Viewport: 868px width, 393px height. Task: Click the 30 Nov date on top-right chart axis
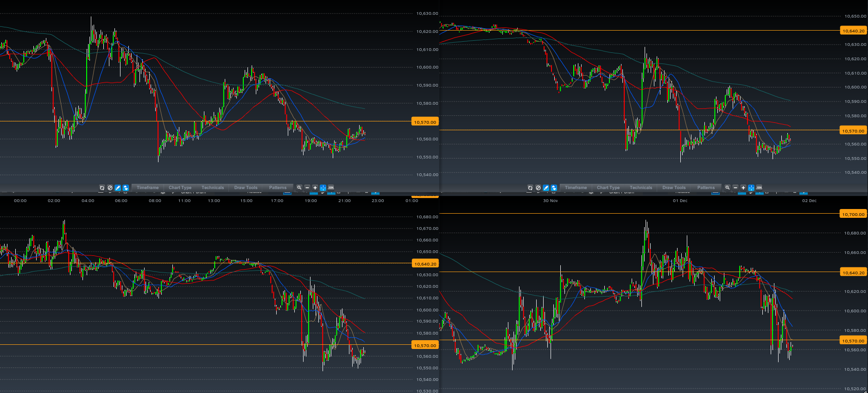coord(551,201)
